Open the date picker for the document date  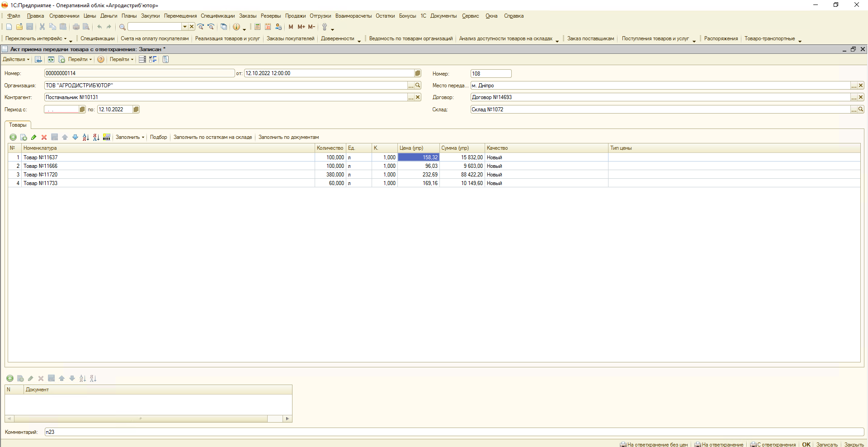tap(418, 73)
